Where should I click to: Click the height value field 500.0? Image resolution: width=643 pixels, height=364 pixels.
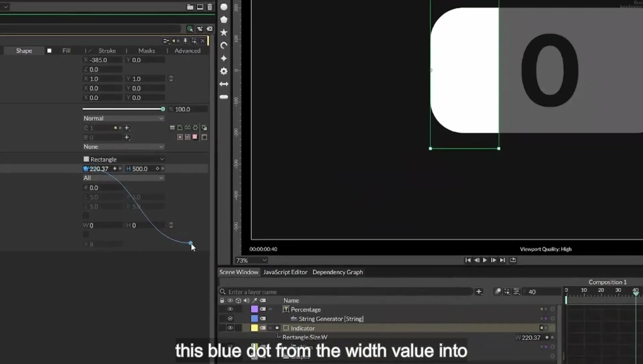140,169
